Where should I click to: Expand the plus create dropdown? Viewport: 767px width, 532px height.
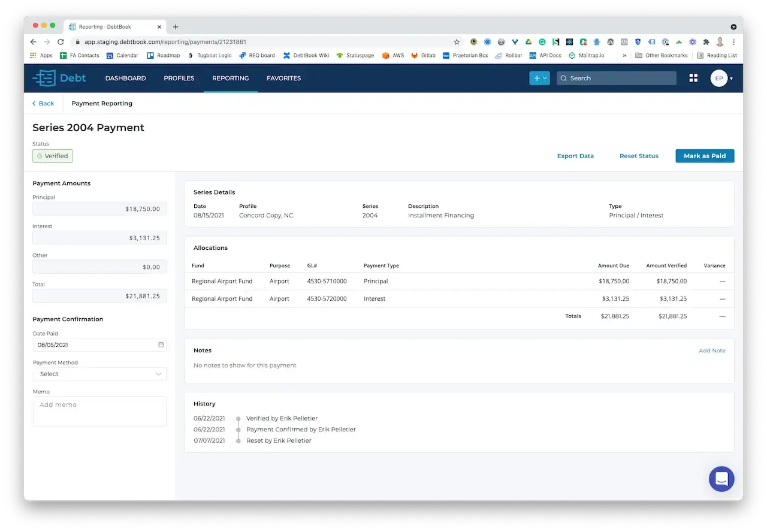539,78
